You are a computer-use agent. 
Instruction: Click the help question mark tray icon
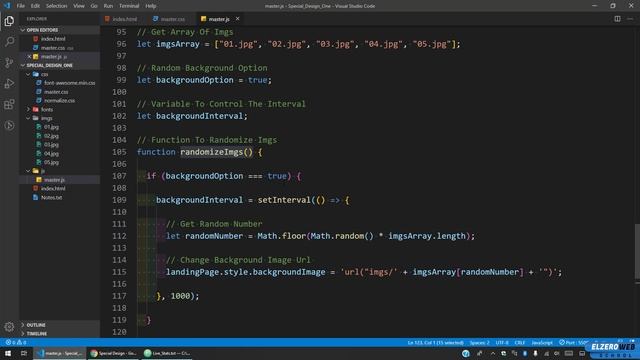tap(466, 353)
